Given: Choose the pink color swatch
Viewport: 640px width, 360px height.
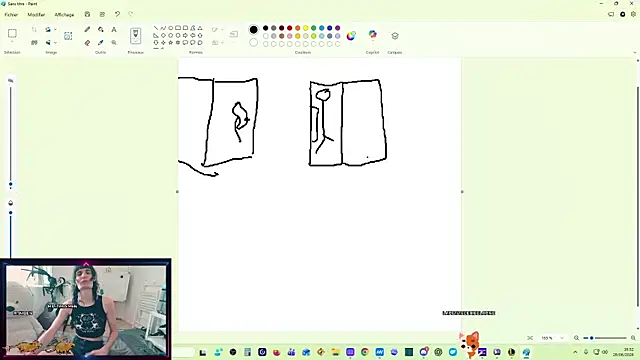Looking at the screenshot, I should click(289, 36).
